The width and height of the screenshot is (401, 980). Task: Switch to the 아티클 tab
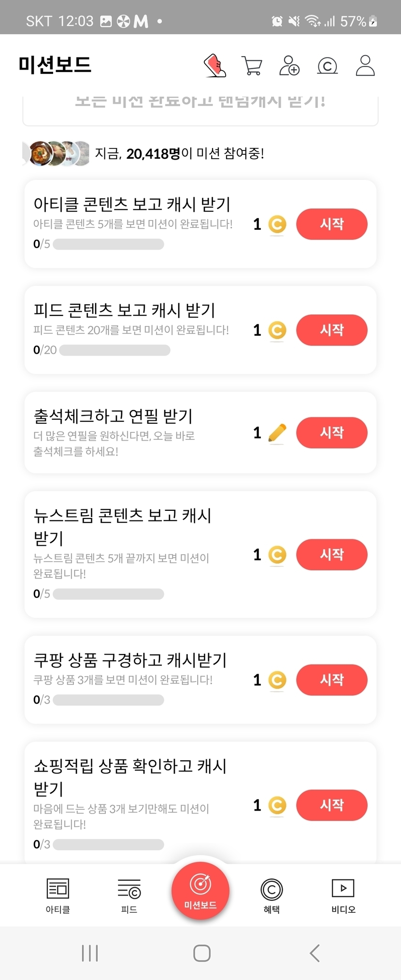pos(58,896)
